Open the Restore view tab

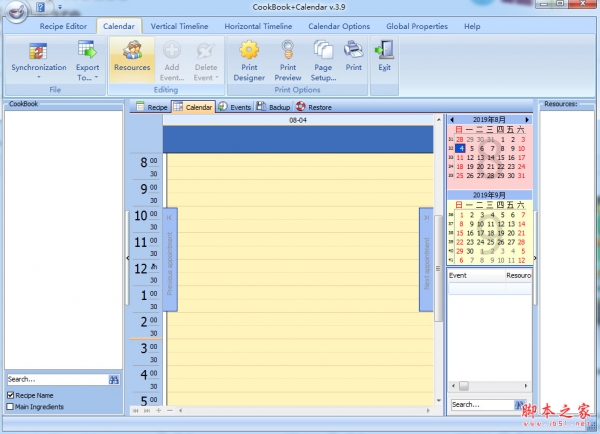314,107
